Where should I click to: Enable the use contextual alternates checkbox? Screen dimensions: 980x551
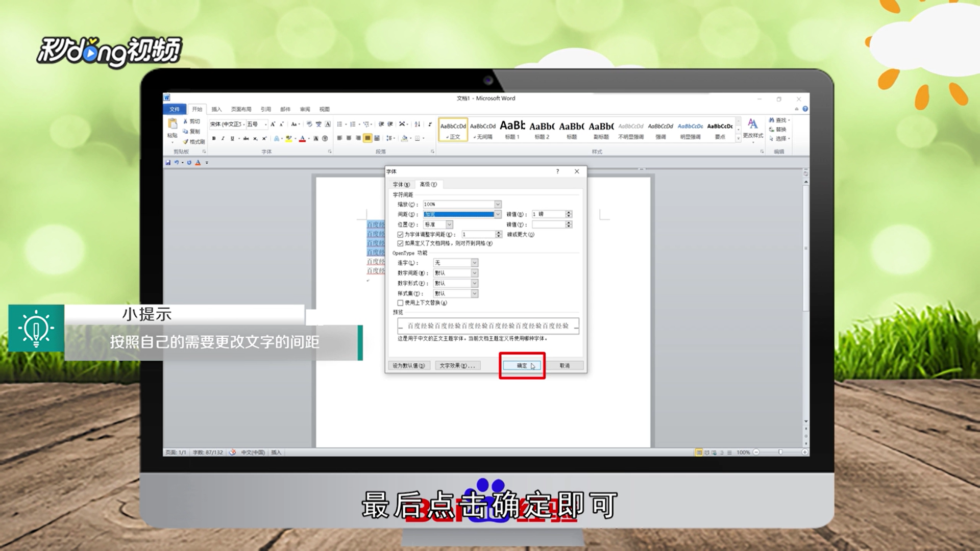(x=400, y=303)
